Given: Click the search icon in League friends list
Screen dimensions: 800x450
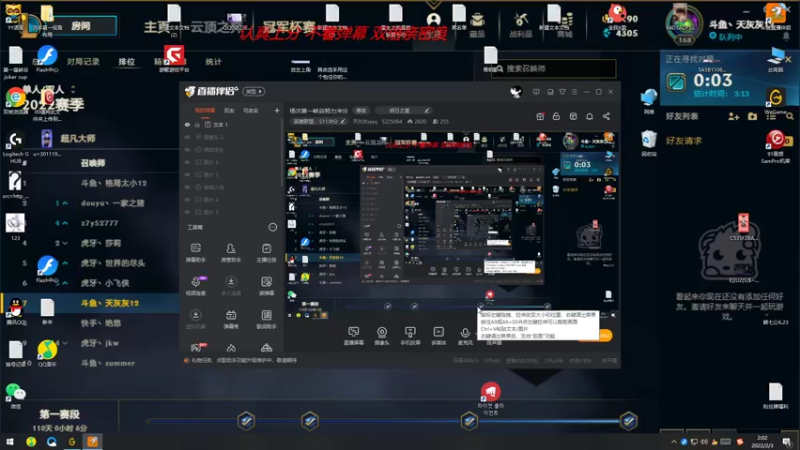Looking at the screenshot, I should (x=790, y=116).
